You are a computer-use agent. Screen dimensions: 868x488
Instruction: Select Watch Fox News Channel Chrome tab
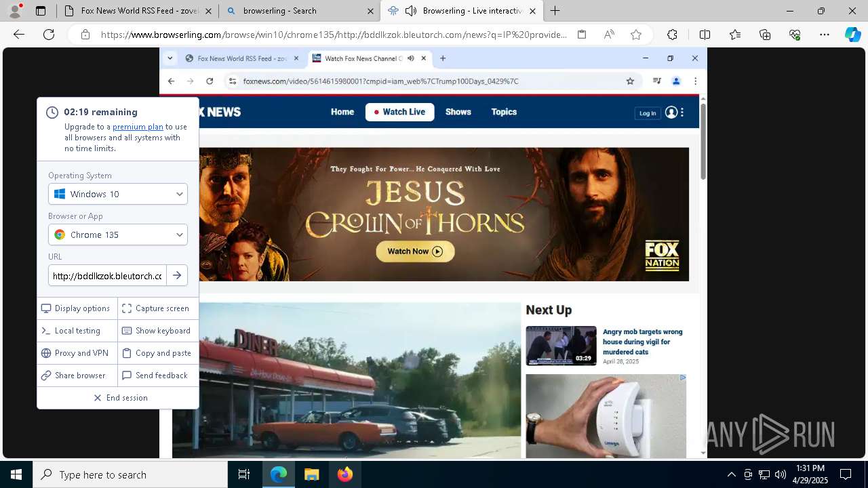370,58
